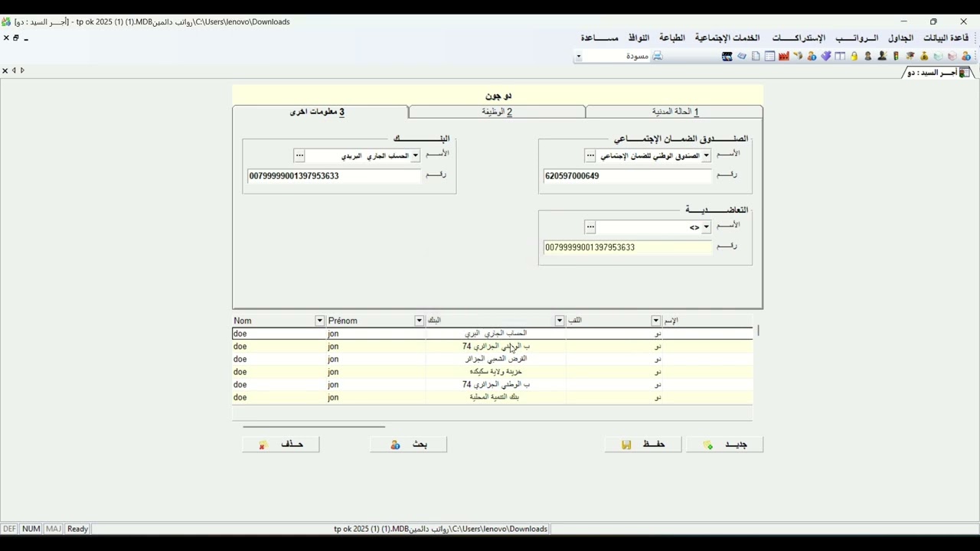Open the الإستدراكات menu
Image resolution: width=980 pixels, height=551 pixels.
(799, 37)
